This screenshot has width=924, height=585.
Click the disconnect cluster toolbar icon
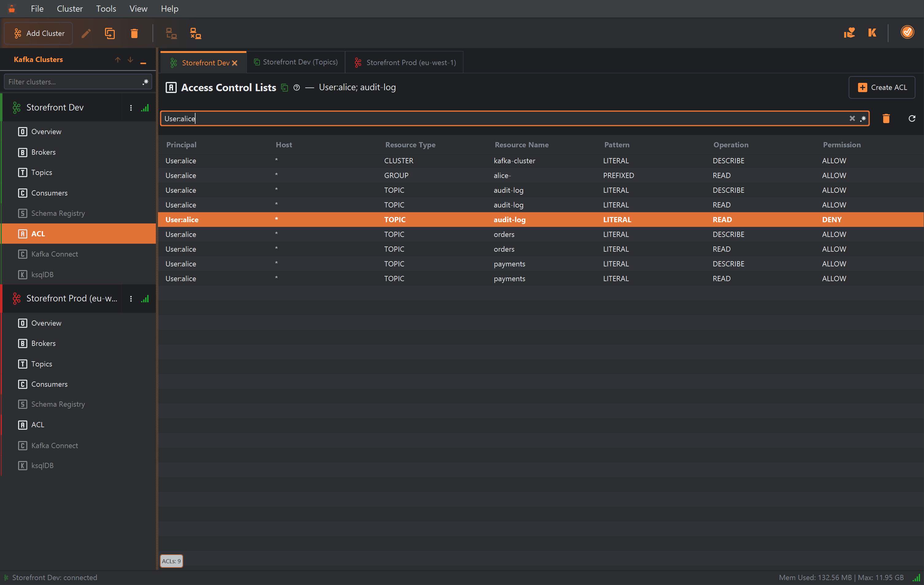pos(196,33)
